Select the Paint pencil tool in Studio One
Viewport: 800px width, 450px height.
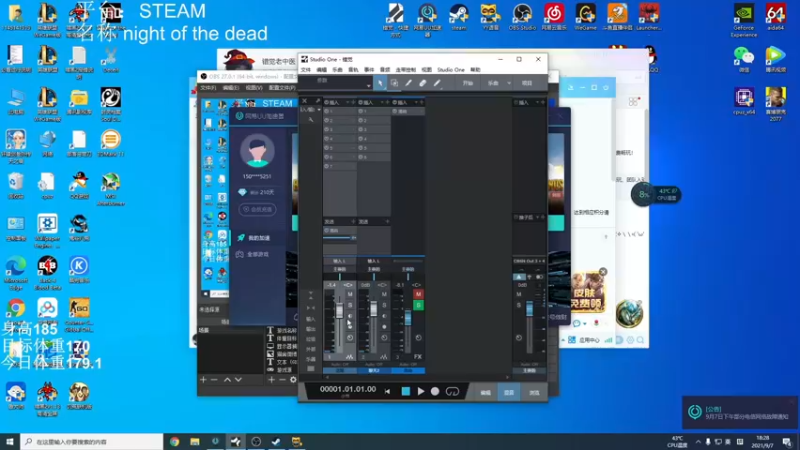point(437,83)
